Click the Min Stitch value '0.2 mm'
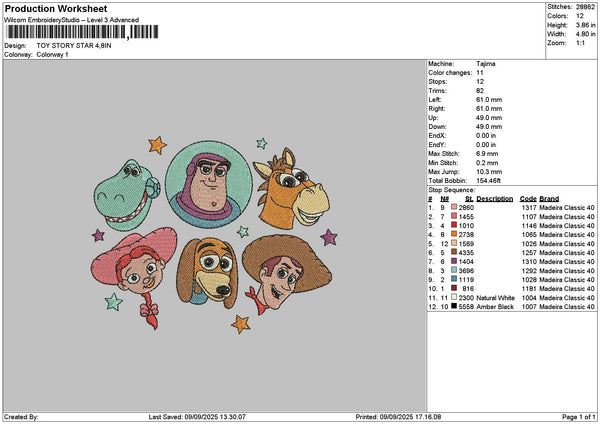The width and height of the screenshot is (600, 424). click(487, 163)
